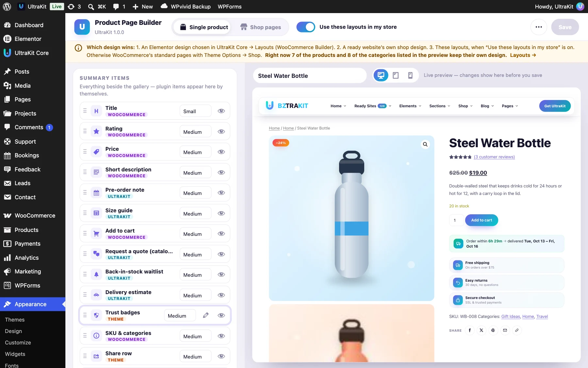This screenshot has height=368, width=588.
Task: Click the Product Page Builder U logo
Action: 82,27
